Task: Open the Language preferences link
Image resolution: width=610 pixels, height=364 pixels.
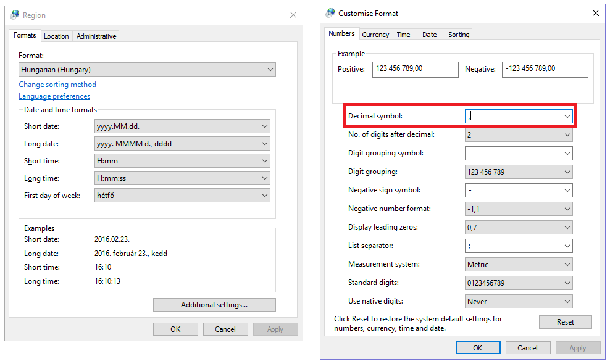Action: pos(54,96)
